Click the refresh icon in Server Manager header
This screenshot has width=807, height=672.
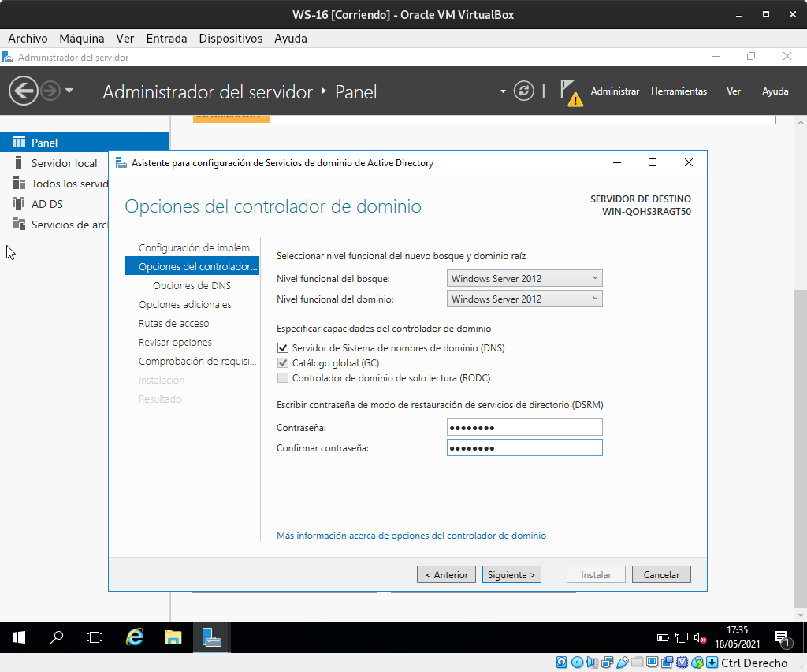[523, 91]
